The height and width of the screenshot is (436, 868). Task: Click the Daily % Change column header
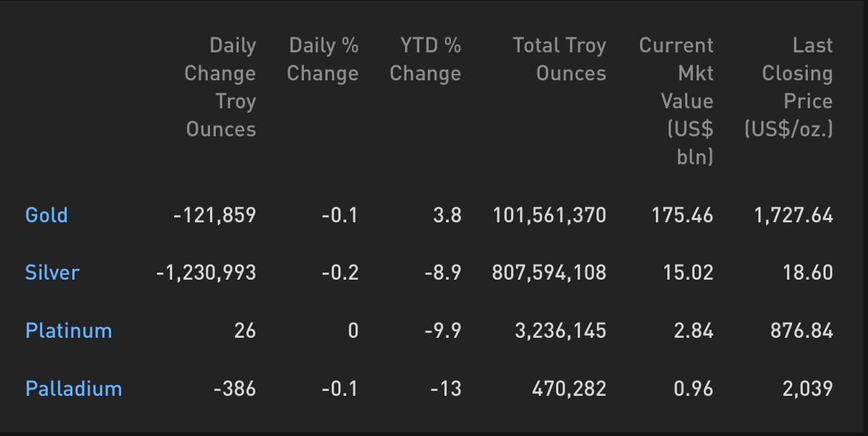click(323, 59)
